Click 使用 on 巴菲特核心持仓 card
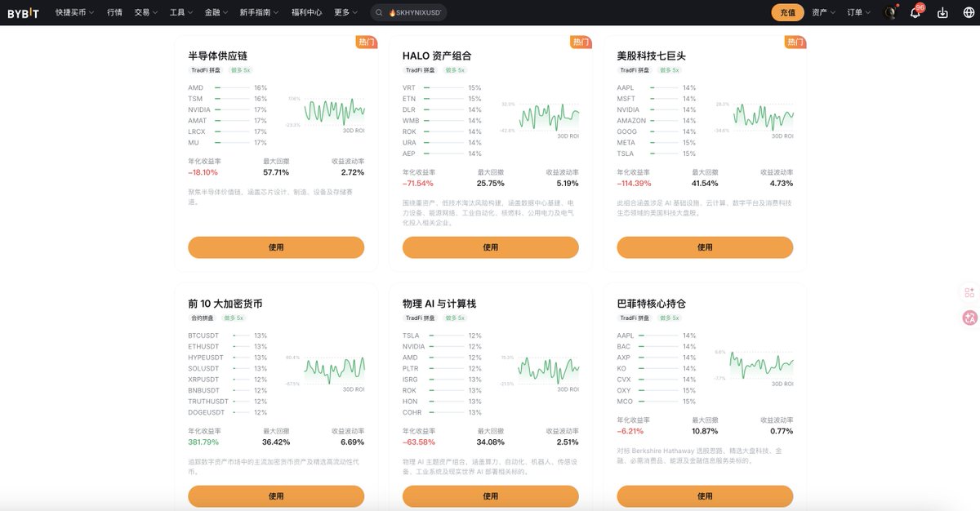This screenshot has height=511, width=980. click(x=705, y=495)
